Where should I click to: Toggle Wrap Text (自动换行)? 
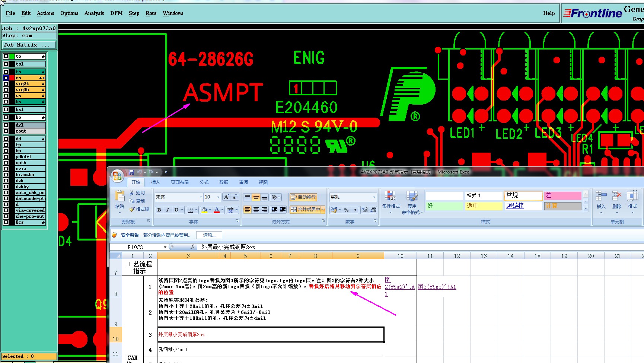point(303,197)
